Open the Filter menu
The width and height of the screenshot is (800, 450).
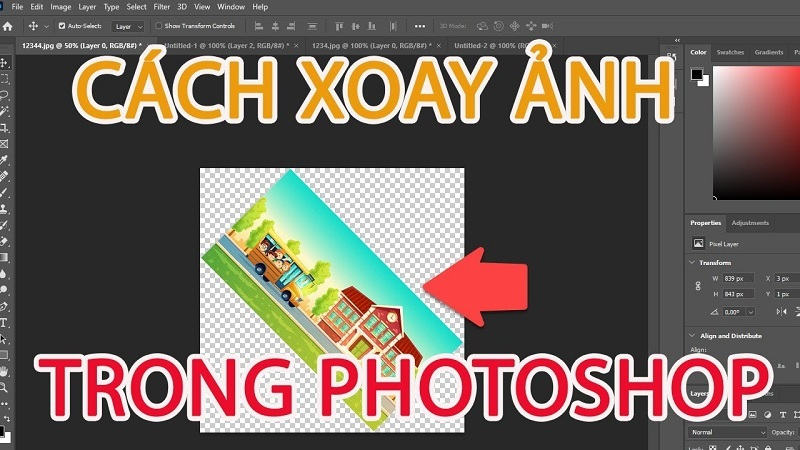[x=161, y=7]
